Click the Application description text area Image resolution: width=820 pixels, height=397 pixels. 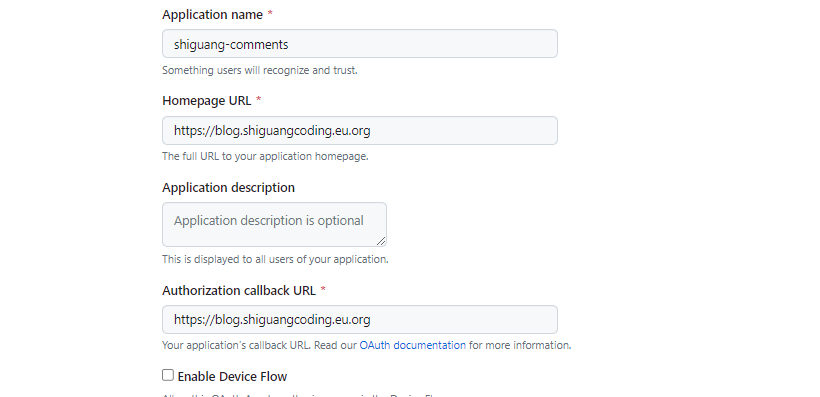pyautogui.click(x=275, y=224)
